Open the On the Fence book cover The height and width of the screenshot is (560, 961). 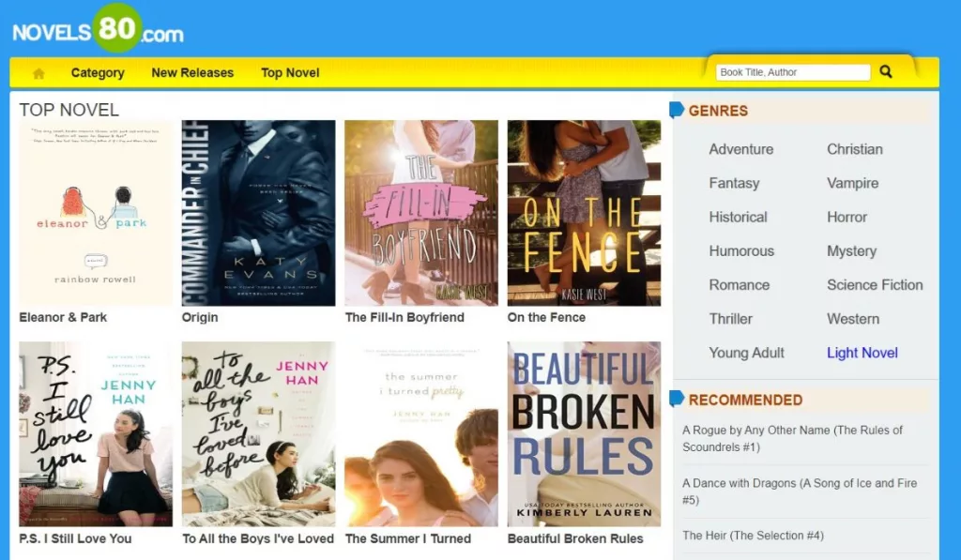click(584, 213)
